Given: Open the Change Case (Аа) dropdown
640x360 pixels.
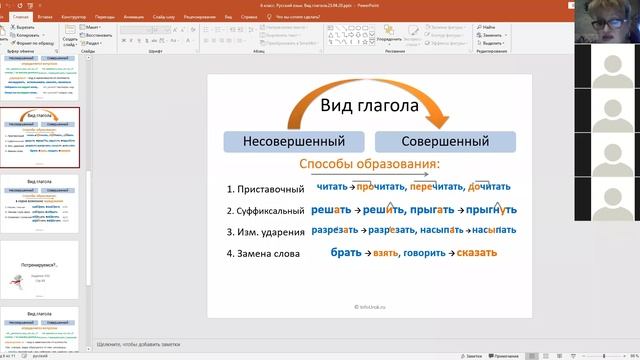Looking at the screenshot, I should (174, 41).
